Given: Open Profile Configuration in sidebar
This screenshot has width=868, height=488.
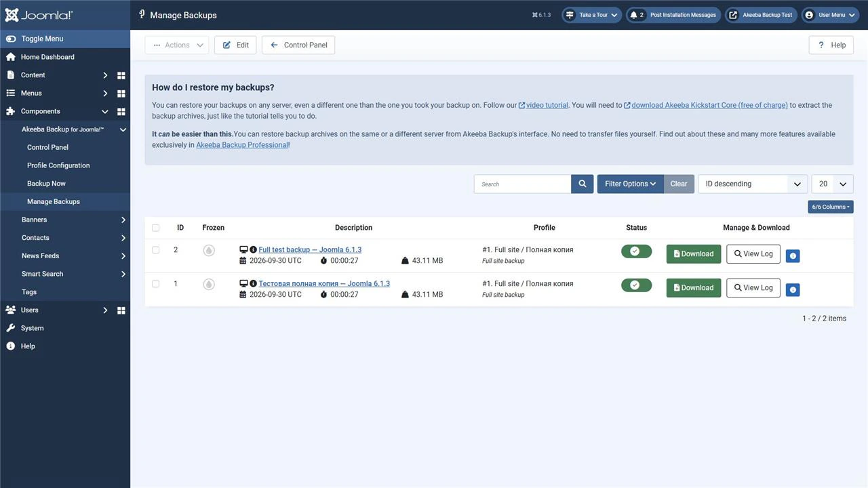Looking at the screenshot, I should 58,165.
